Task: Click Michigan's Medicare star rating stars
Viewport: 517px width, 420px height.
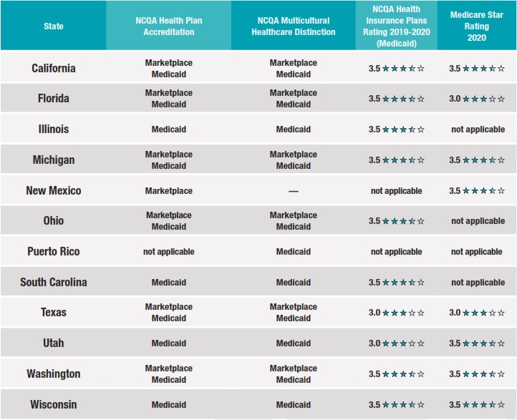Action: coord(484,160)
